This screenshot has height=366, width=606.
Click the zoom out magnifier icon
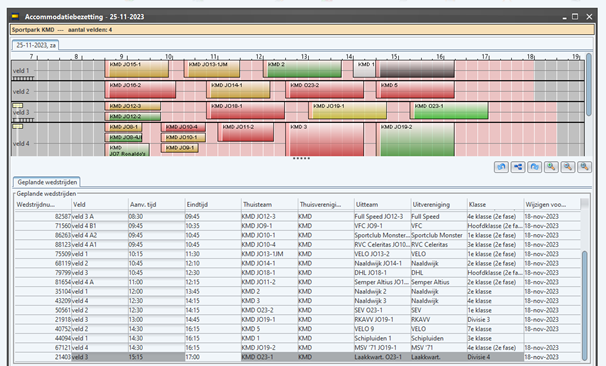click(x=568, y=167)
